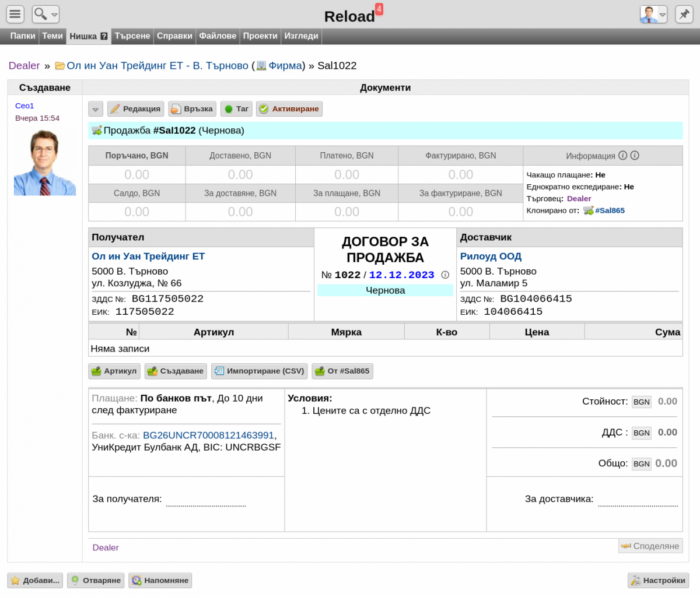Click the Reload title
700x597 pixels.
[349, 16]
